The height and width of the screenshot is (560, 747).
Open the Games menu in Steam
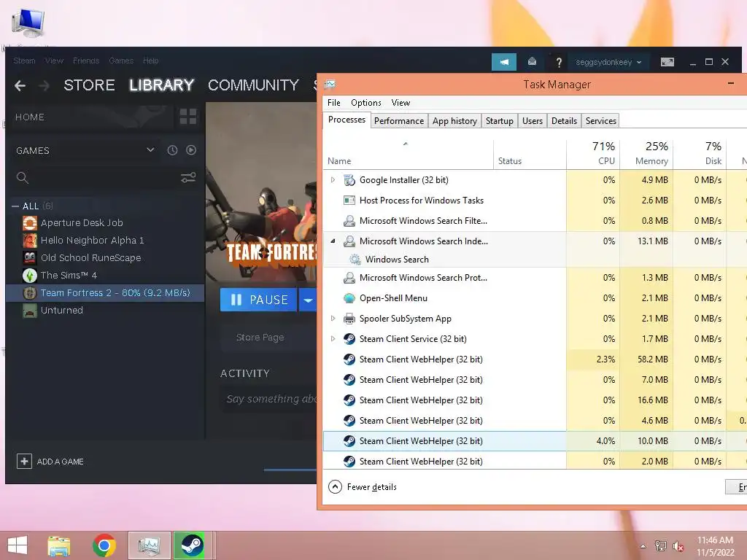click(x=121, y=61)
